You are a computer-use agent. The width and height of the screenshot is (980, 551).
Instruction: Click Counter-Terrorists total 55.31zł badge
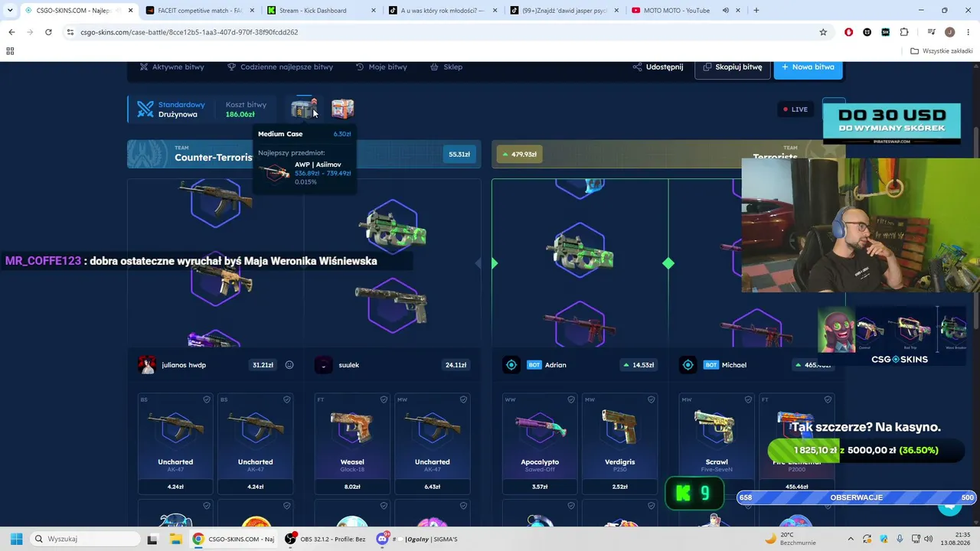pyautogui.click(x=459, y=155)
